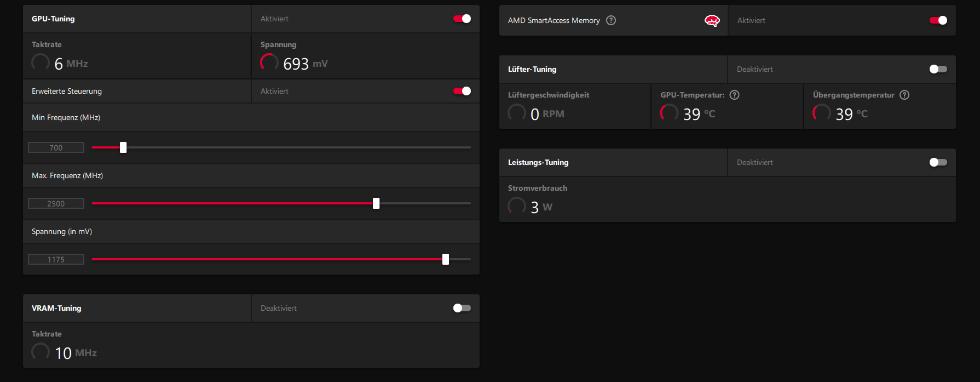Click the Max. Frequenz 2500 input field

(x=56, y=203)
